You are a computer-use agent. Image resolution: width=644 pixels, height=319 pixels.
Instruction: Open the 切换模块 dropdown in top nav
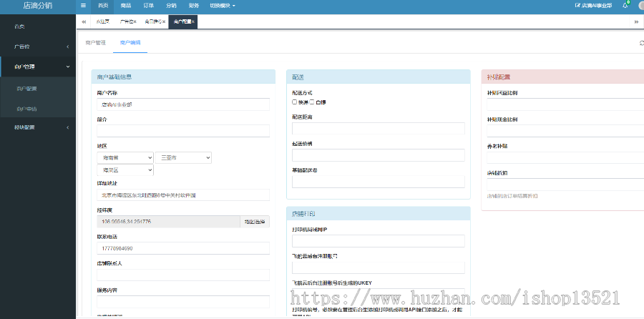pyautogui.click(x=223, y=6)
